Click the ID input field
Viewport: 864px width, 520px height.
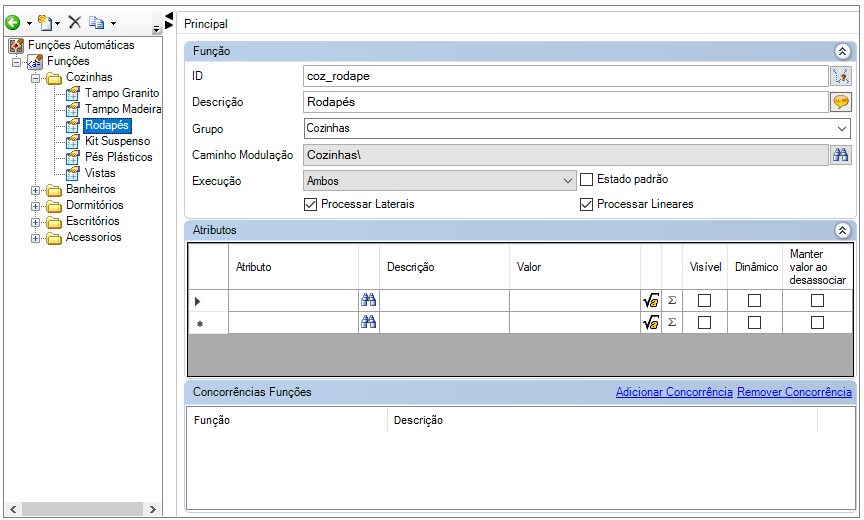click(x=565, y=76)
